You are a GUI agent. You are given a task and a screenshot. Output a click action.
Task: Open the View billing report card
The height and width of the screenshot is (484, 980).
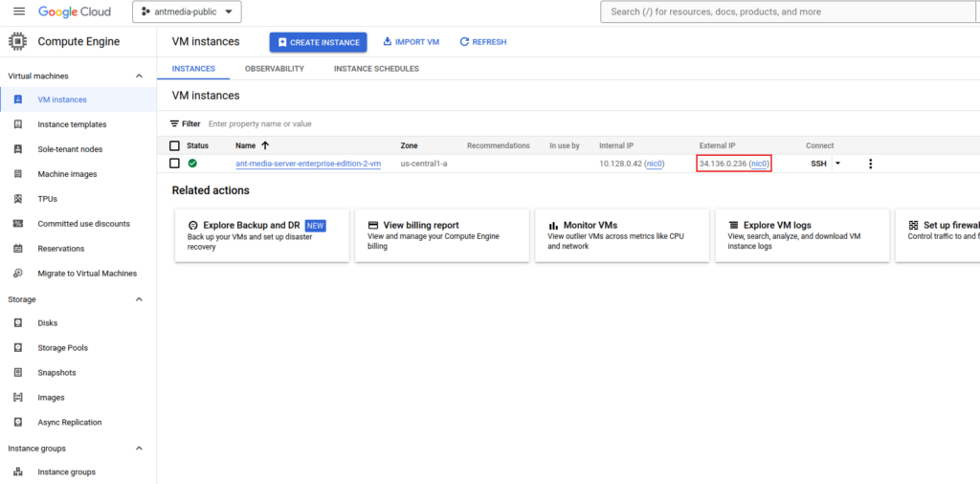point(442,235)
